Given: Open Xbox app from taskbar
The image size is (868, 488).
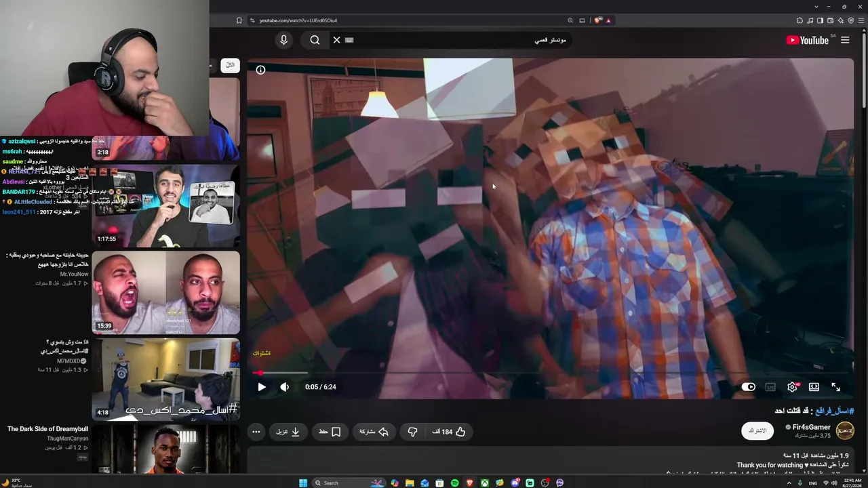Looking at the screenshot, I should point(485,483).
